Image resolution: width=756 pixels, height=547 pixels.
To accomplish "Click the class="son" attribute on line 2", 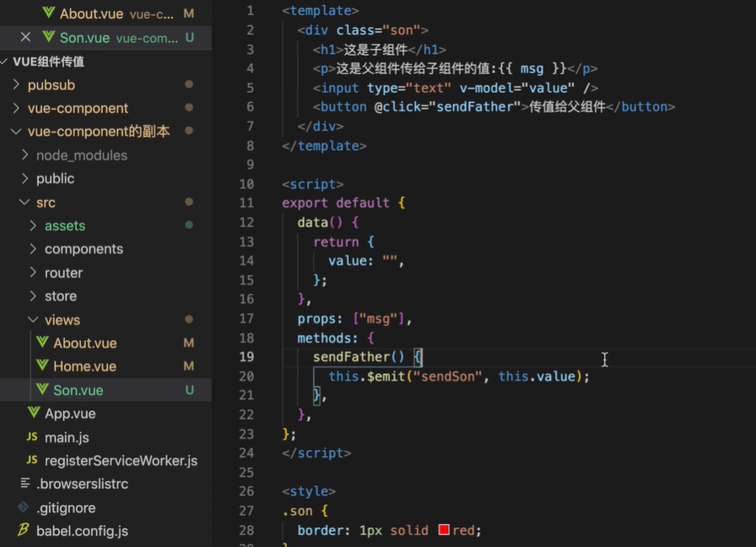I will (379, 30).
